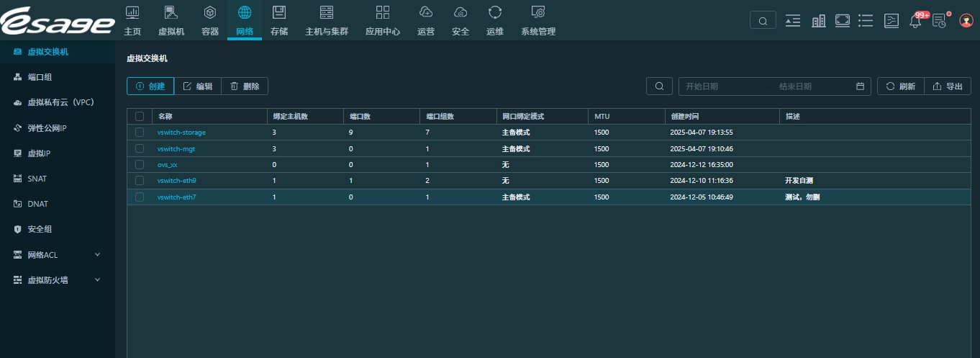Click the collapse-menu indent icon in header
This screenshot has height=358, width=980.
pos(792,20)
